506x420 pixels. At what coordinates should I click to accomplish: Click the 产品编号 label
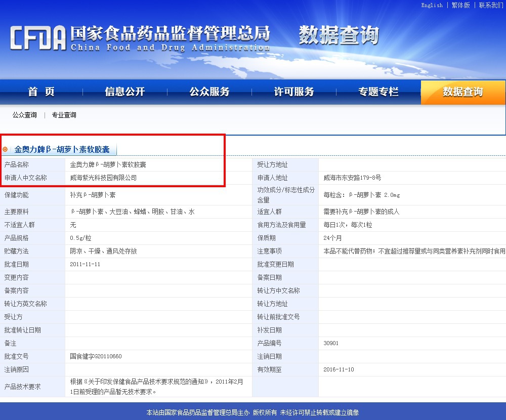270,343
